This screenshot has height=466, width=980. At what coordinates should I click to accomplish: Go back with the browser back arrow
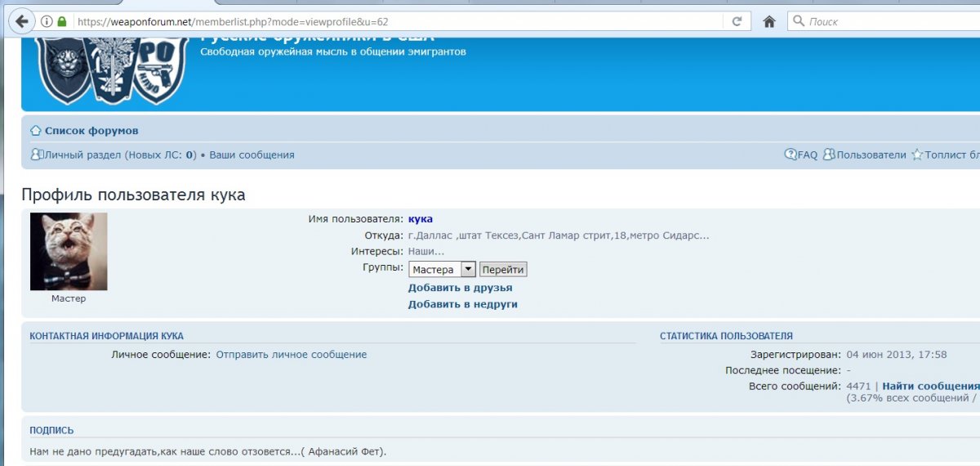click(x=21, y=21)
